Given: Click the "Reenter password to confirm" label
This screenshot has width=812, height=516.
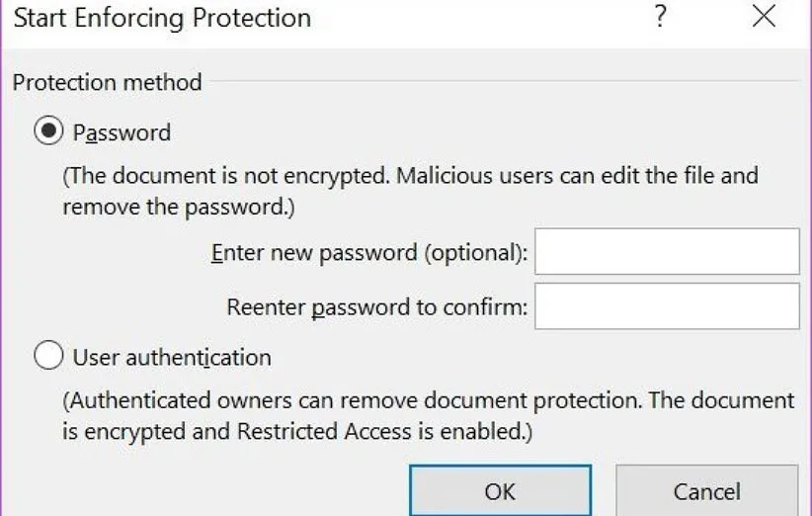Looking at the screenshot, I should pos(377,307).
